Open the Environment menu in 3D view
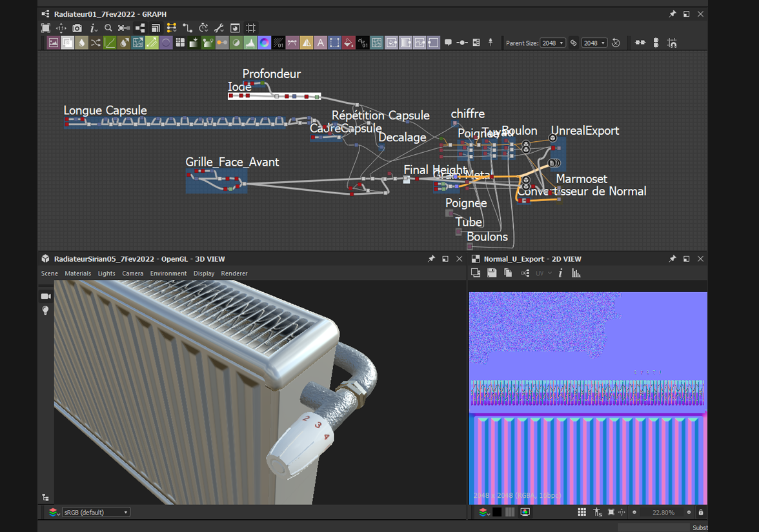Viewport: 759px width, 532px height. coord(168,273)
